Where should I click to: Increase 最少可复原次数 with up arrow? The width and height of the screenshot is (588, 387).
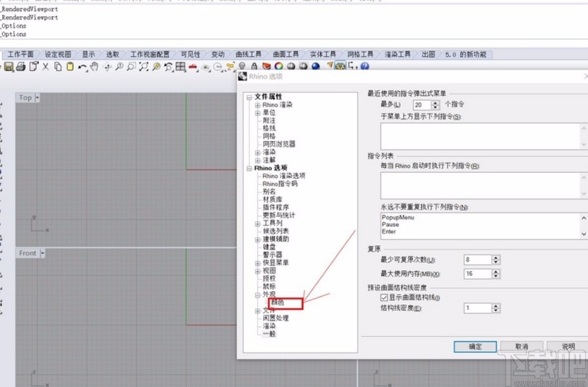(x=495, y=257)
